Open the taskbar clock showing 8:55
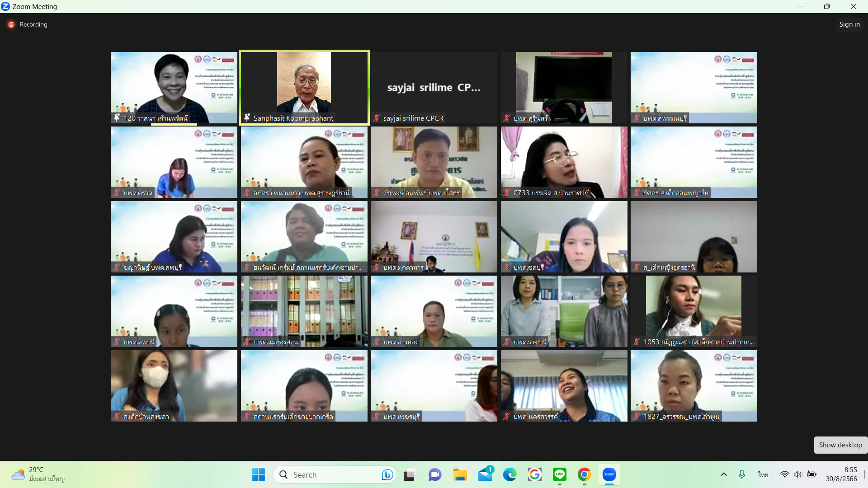The height and width of the screenshot is (488, 868). point(841,474)
